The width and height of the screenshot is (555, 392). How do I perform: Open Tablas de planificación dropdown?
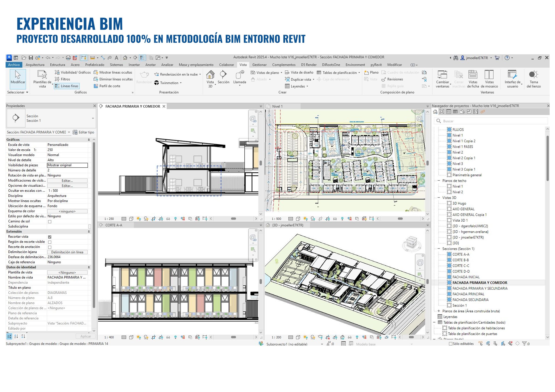click(x=338, y=72)
